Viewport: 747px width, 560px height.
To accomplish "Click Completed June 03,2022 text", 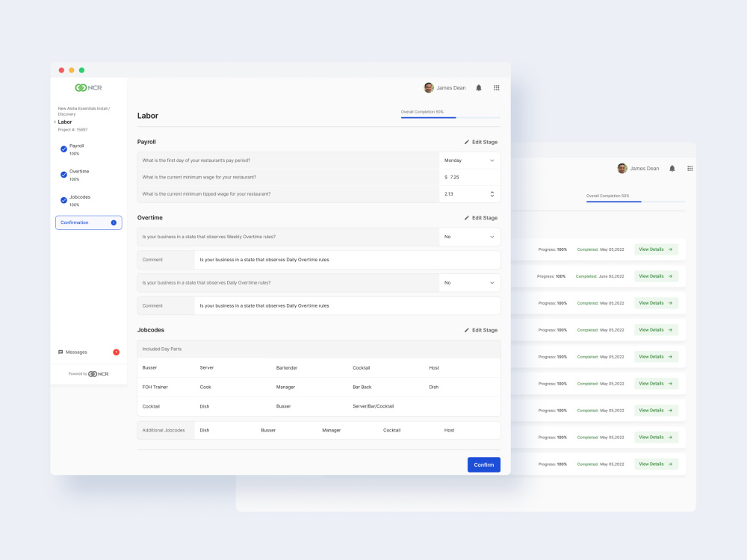I will pyautogui.click(x=599, y=276).
